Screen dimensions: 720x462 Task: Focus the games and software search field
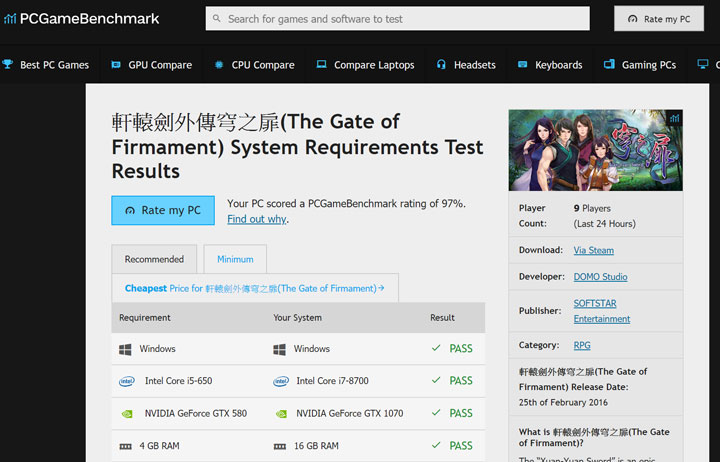tap(398, 19)
